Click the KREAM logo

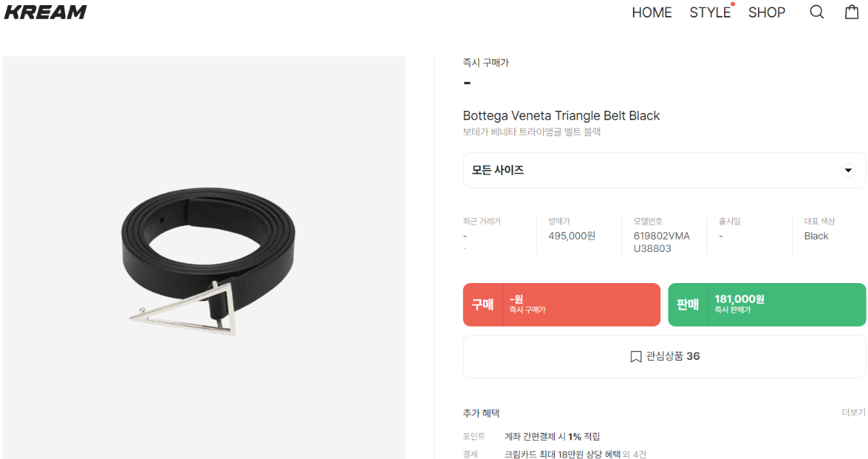click(46, 12)
